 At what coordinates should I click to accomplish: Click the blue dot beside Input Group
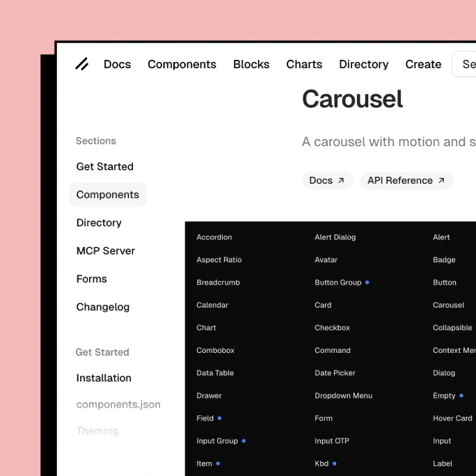(244, 441)
